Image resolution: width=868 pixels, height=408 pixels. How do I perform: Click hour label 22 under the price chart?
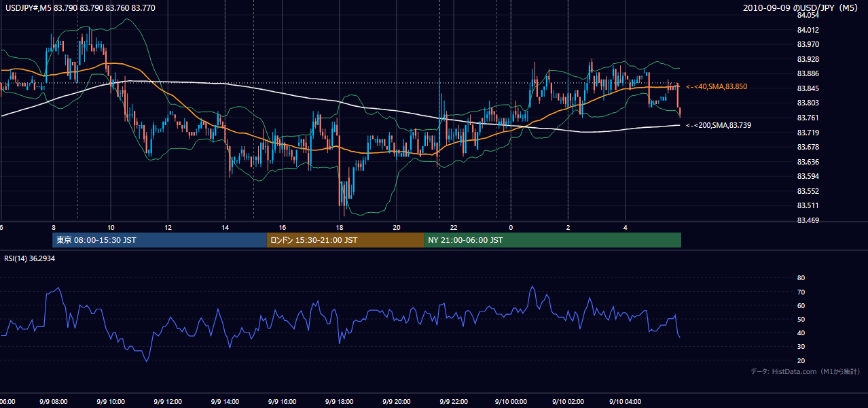click(x=454, y=228)
